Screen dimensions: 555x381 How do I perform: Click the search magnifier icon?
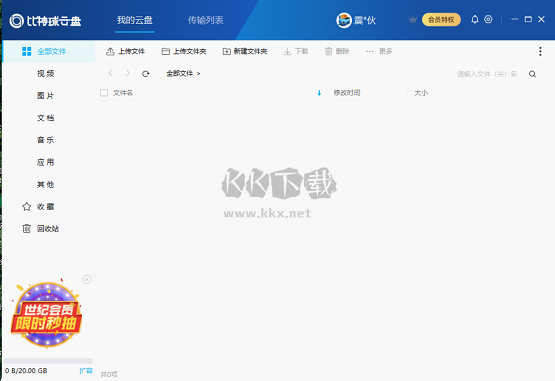[532, 74]
